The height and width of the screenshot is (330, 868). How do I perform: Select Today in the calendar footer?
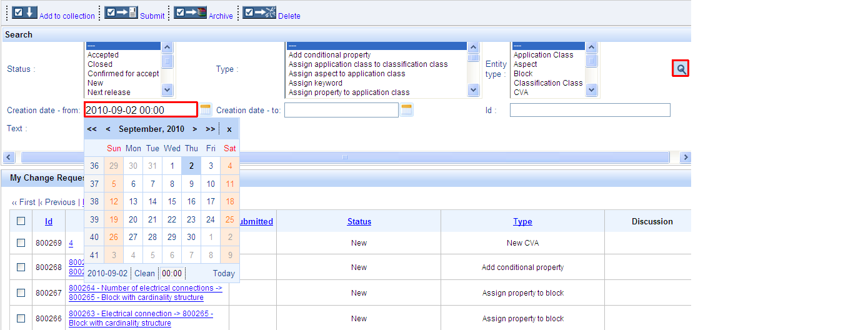click(224, 273)
